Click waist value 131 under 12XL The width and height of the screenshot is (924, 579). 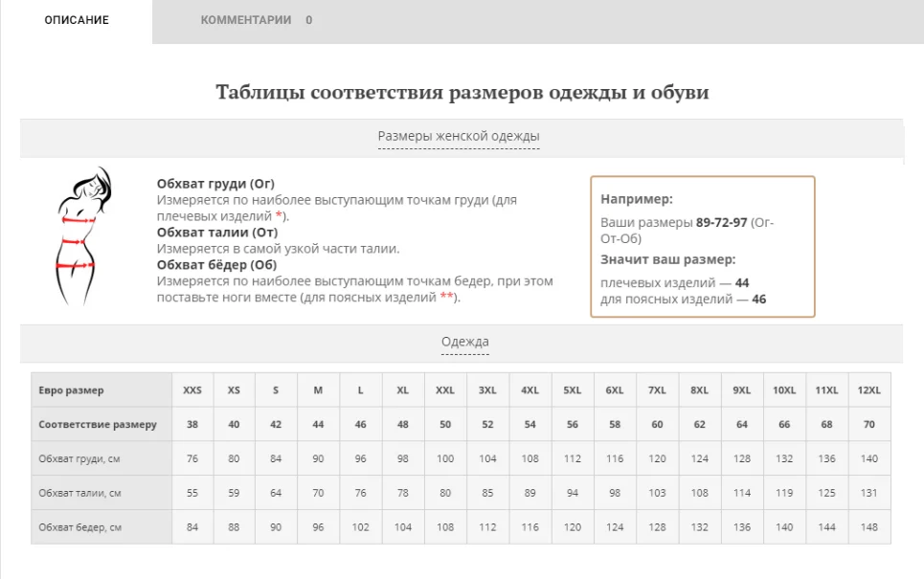(x=869, y=493)
